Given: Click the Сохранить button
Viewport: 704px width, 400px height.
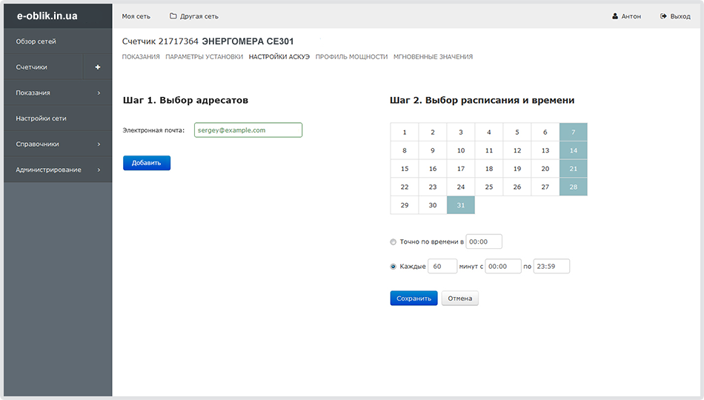Looking at the screenshot, I should click(x=413, y=298).
